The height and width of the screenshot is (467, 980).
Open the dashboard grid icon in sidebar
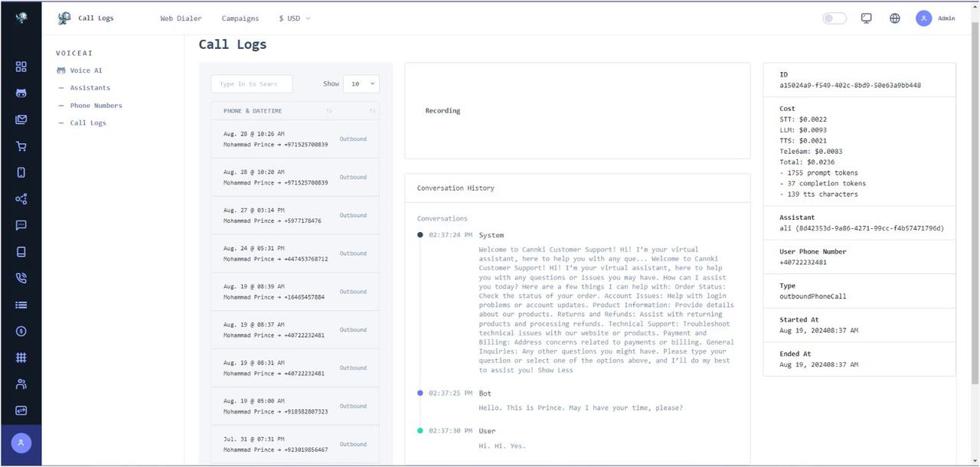pos(21,67)
